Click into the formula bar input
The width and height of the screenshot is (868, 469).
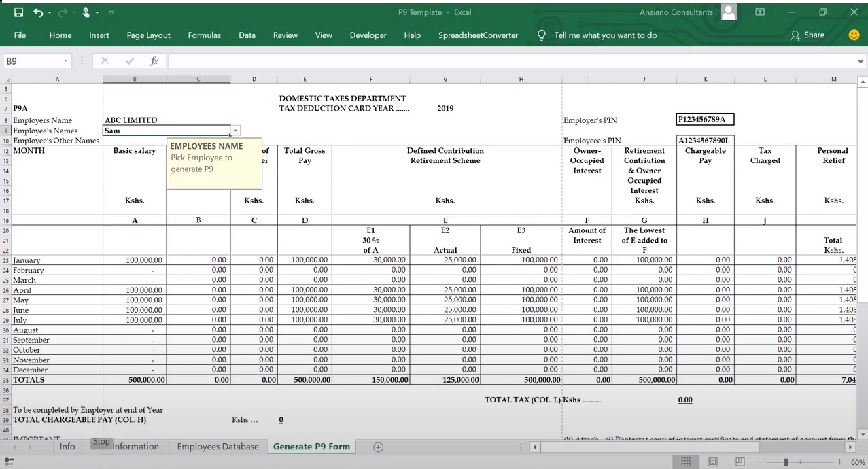click(511, 61)
